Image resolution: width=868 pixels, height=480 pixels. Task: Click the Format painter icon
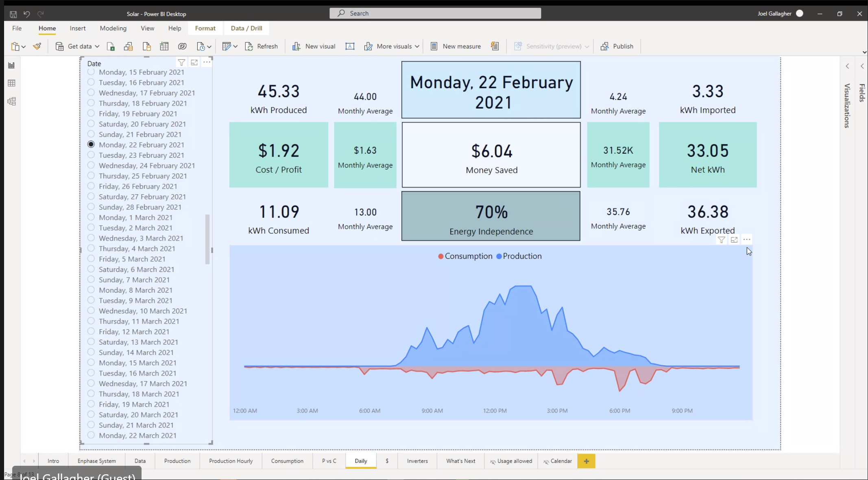(x=37, y=46)
